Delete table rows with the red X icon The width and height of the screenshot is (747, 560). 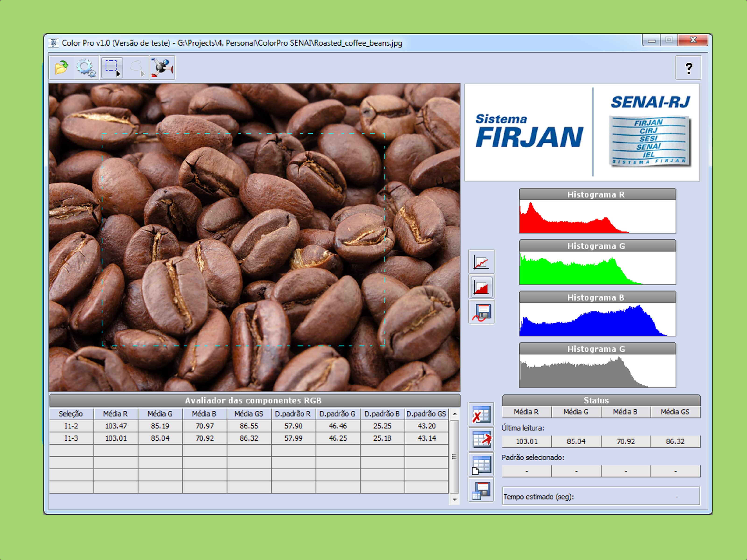tap(481, 414)
